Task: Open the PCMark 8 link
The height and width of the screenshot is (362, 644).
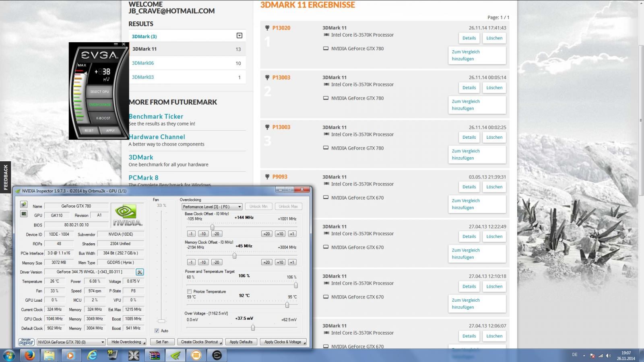Action: click(x=143, y=177)
